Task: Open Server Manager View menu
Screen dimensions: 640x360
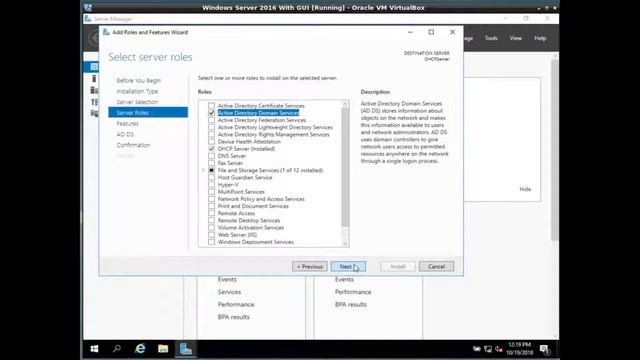Action: coord(516,38)
